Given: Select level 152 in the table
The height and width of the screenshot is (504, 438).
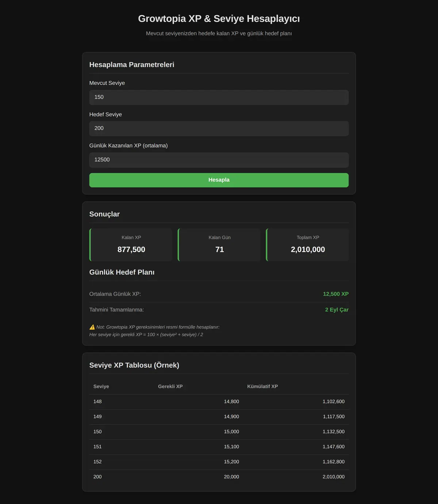Looking at the screenshot, I should [97, 462].
